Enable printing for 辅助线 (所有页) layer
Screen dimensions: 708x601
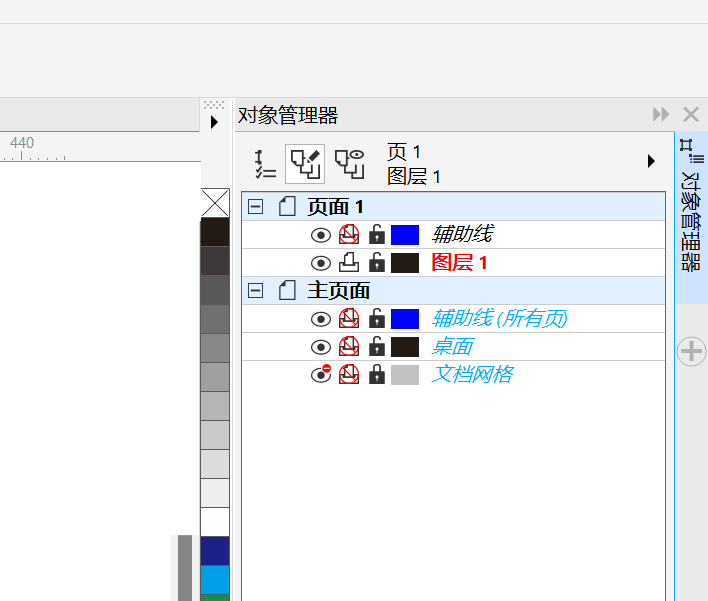coord(348,319)
